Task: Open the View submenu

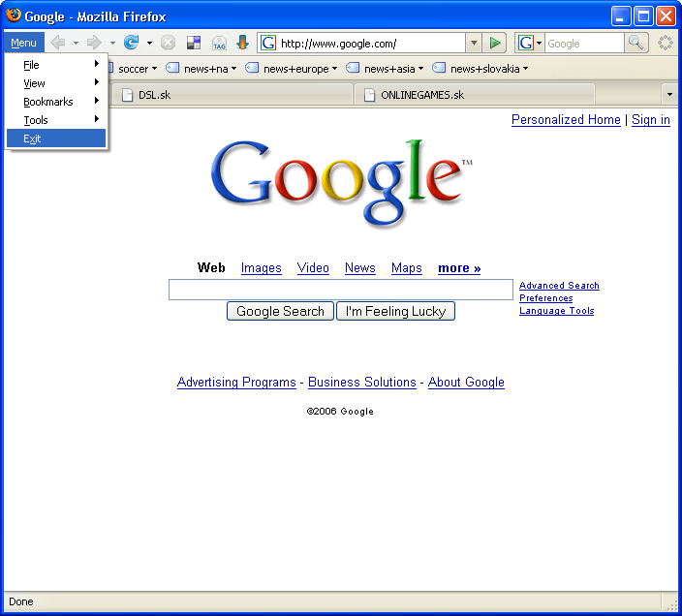Action: coord(56,83)
